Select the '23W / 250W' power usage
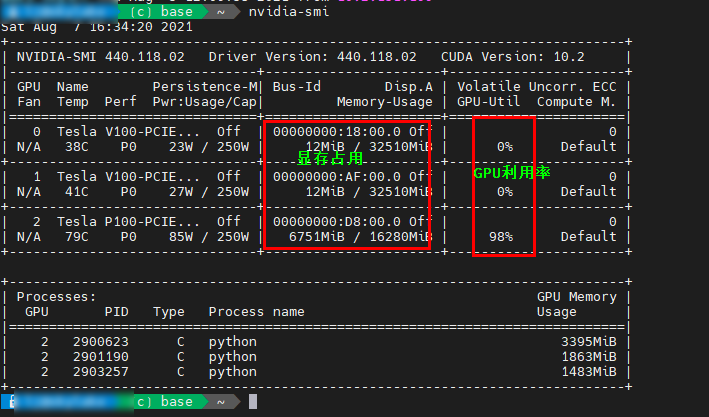The width and height of the screenshot is (709, 417). point(209,147)
